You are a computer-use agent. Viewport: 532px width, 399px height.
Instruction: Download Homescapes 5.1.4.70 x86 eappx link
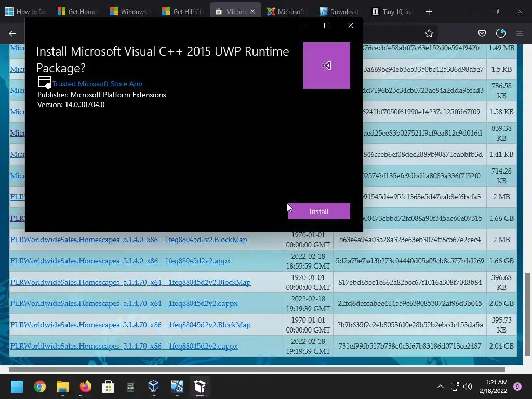pos(124,346)
